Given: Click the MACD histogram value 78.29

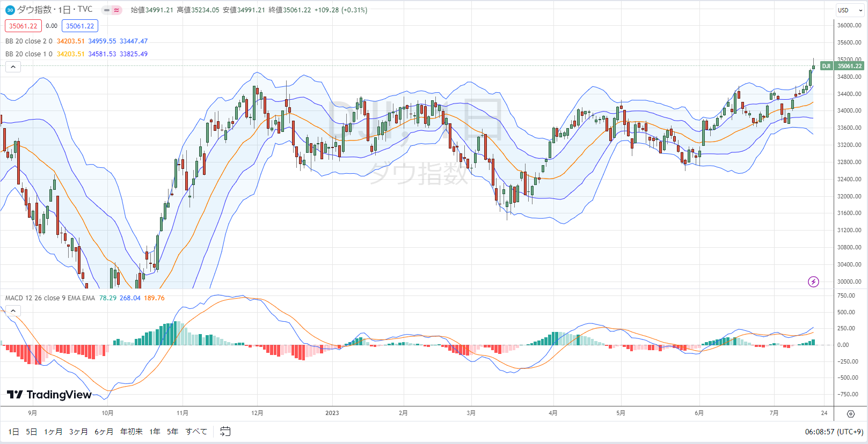Looking at the screenshot, I should [x=108, y=298].
